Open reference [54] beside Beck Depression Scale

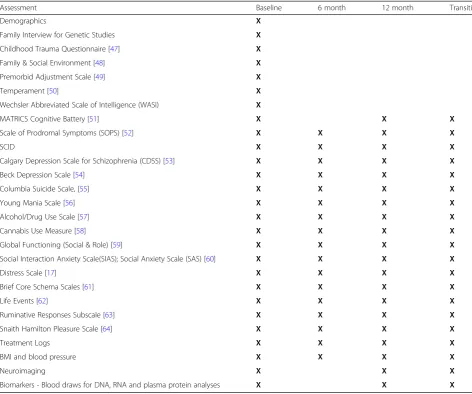(x=79, y=175)
